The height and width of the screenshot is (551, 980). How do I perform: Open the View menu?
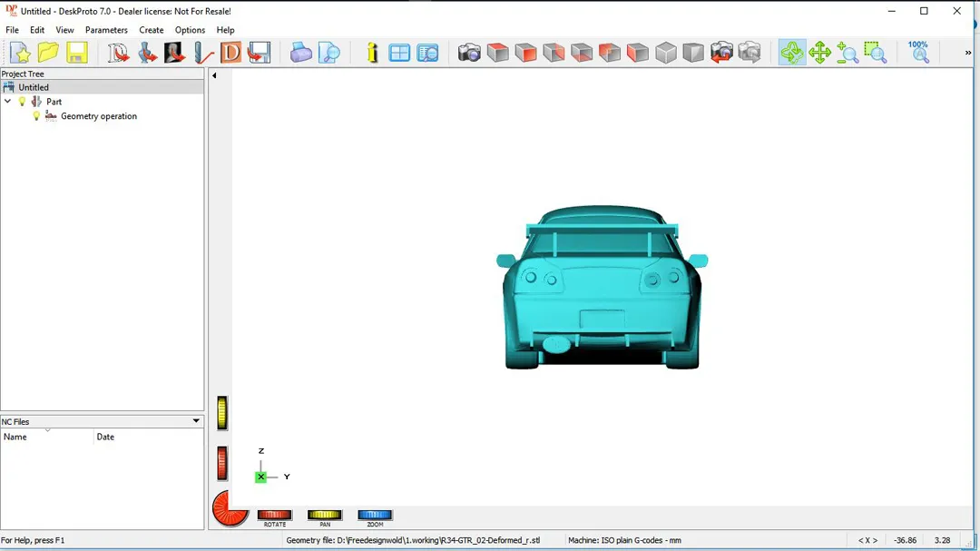64,30
